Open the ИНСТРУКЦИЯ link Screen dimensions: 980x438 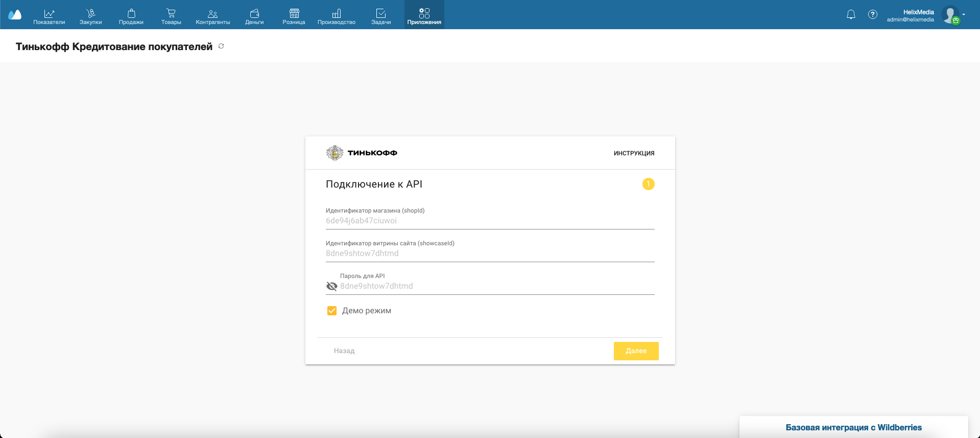pos(634,153)
